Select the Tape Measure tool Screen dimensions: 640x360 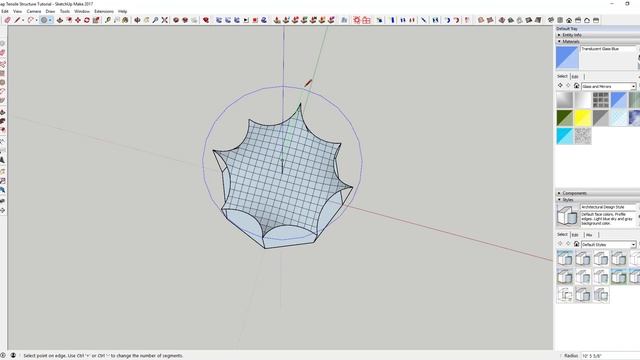pos(107,20)
